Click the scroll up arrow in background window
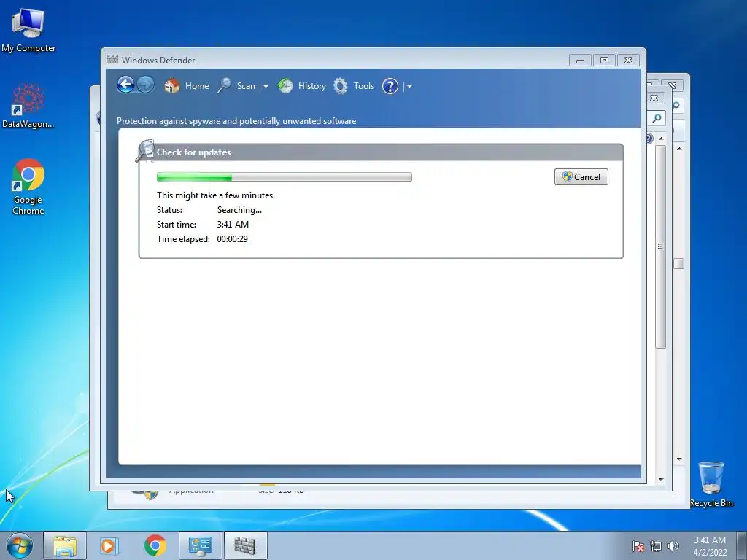The width and height of the screenshot is (747, 560). pos(661,138)
